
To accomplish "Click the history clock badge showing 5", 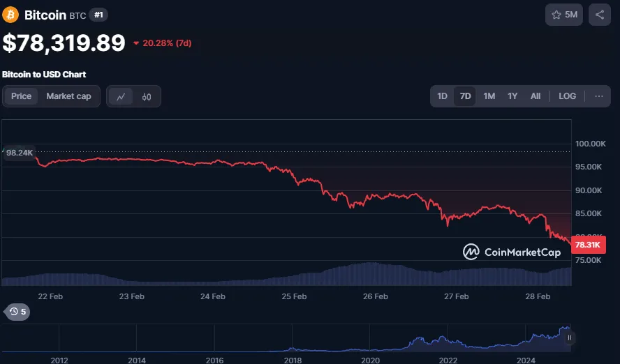I will click(17, 312).
